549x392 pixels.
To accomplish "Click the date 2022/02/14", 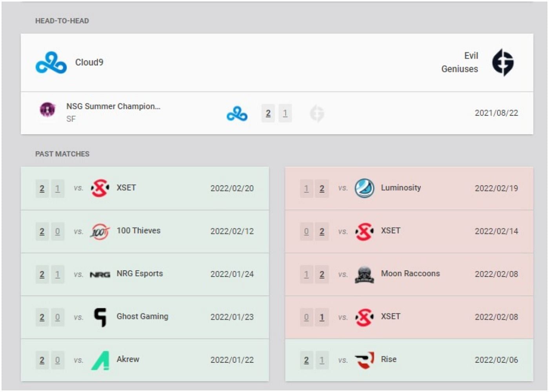I will tap(496, 231).
